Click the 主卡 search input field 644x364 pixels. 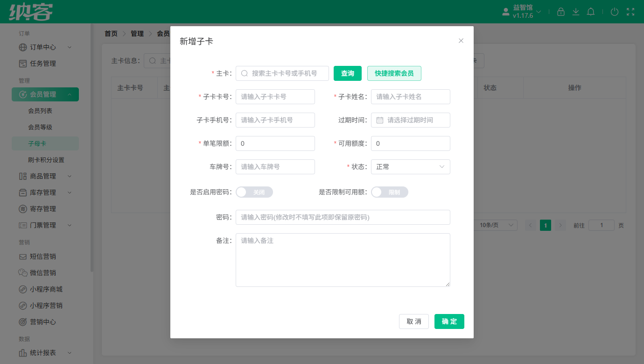pyautogui.click(x=282, y=73)
